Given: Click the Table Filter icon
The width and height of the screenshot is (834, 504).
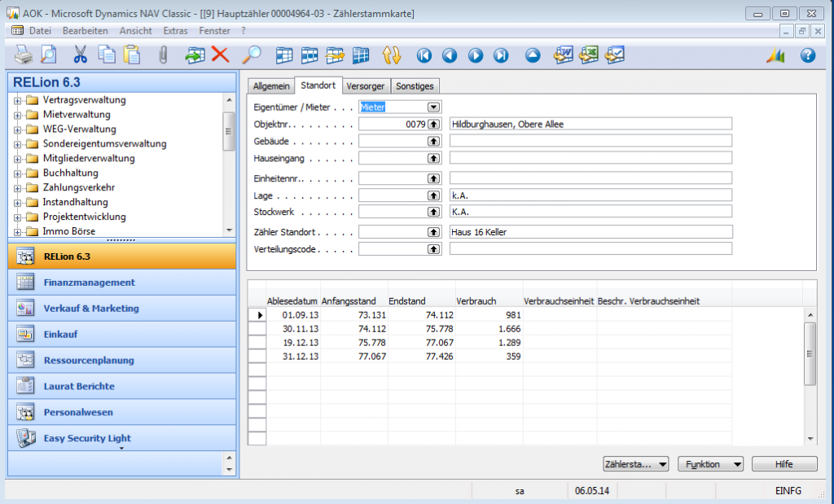Looking at the screenshot, I should point(309,55).
